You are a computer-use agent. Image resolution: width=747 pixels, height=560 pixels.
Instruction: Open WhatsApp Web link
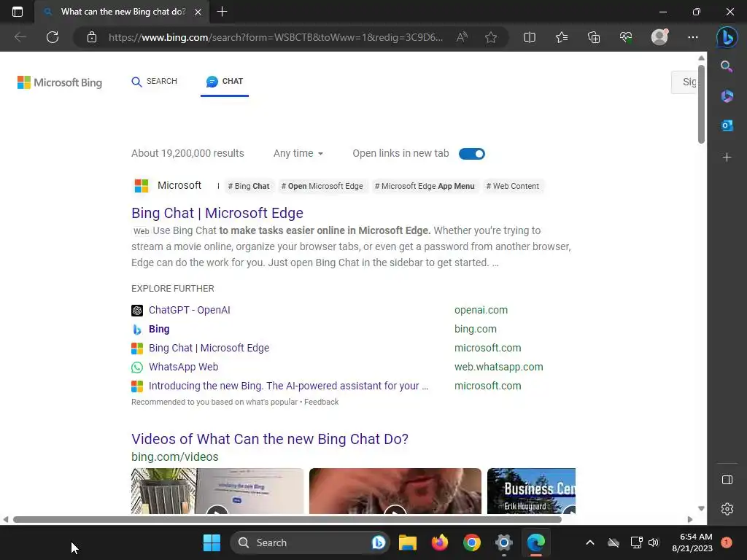[183, 367]
